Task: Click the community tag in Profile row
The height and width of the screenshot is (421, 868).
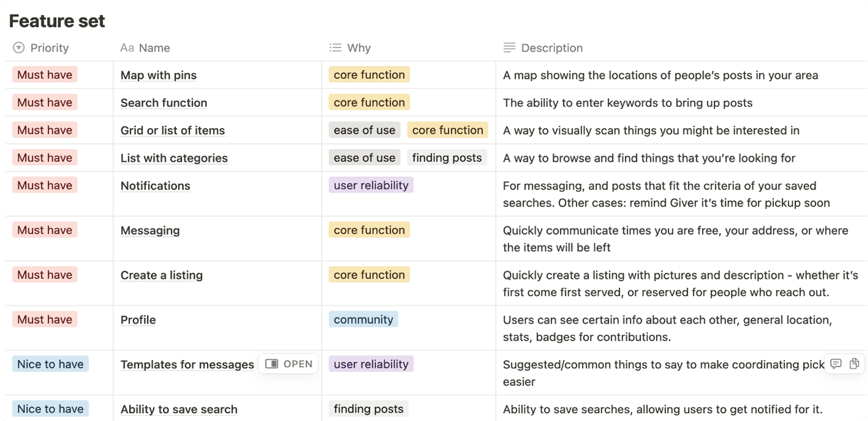Action: [364, 319]
